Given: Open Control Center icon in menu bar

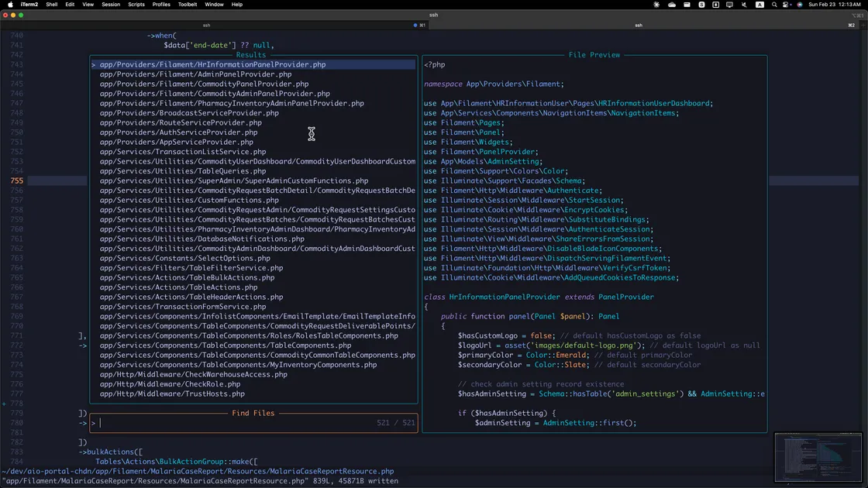Looking at the screenshot, I should pyautogui.click(x=786, y=5).
